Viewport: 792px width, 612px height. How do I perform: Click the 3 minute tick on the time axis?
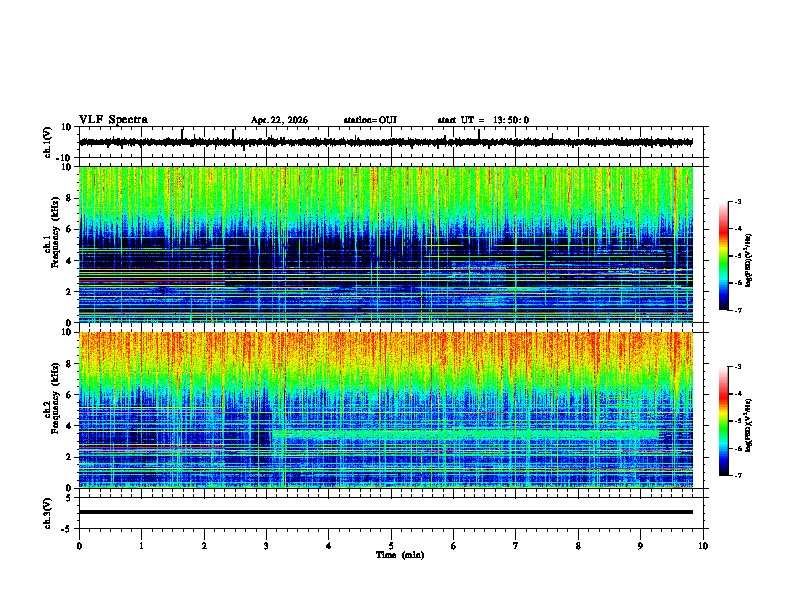tap(266, 546)
